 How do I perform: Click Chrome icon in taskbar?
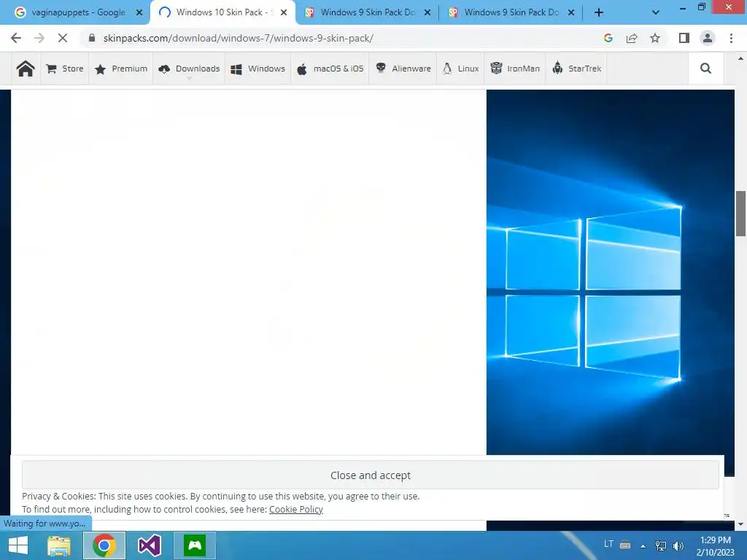104,545
